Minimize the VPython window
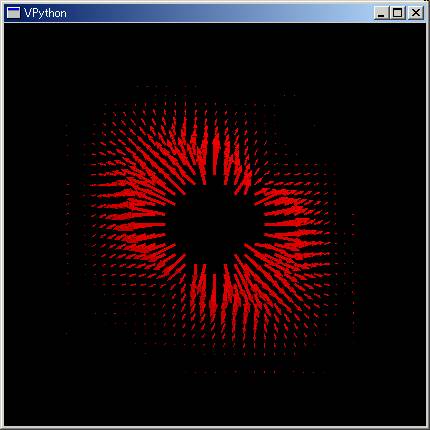This screenshot has width=430, height=430. pos(381,13)
